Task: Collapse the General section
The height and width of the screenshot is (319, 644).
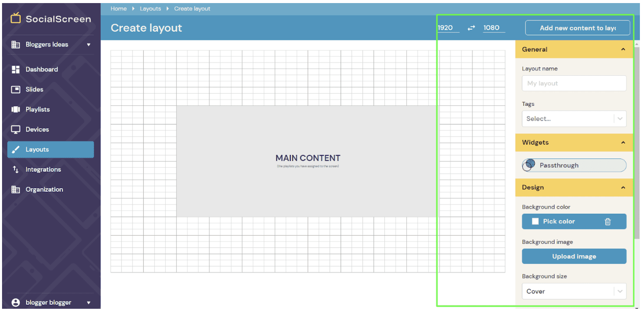Action: click(623, 50)
